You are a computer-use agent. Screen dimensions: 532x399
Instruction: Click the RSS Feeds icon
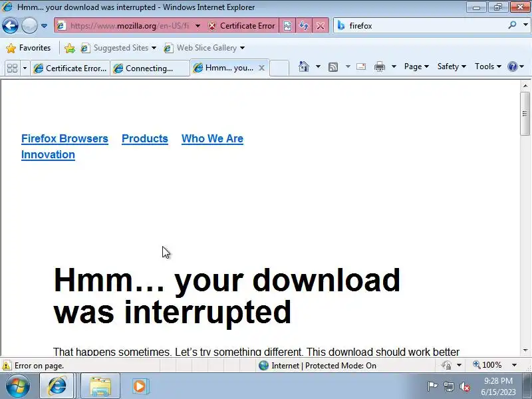click(333, 67)
